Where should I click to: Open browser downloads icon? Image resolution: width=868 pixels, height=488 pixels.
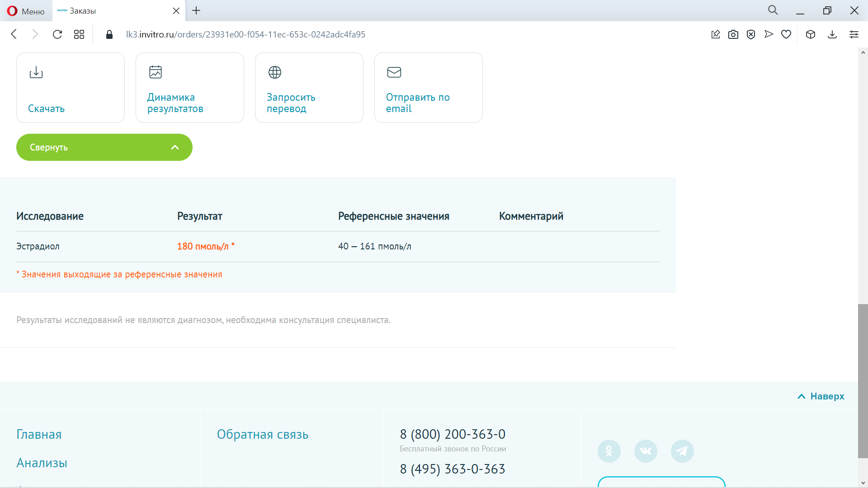click(832, 34)
